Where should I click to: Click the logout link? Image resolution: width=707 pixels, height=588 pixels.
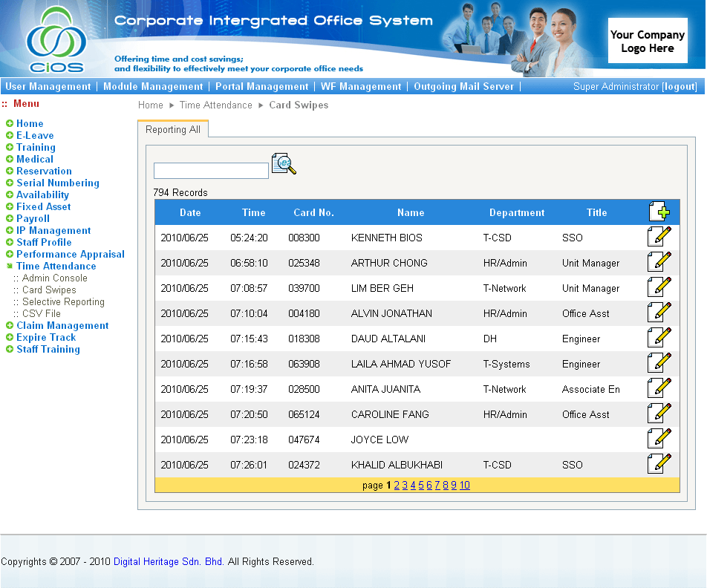[680, 87]
